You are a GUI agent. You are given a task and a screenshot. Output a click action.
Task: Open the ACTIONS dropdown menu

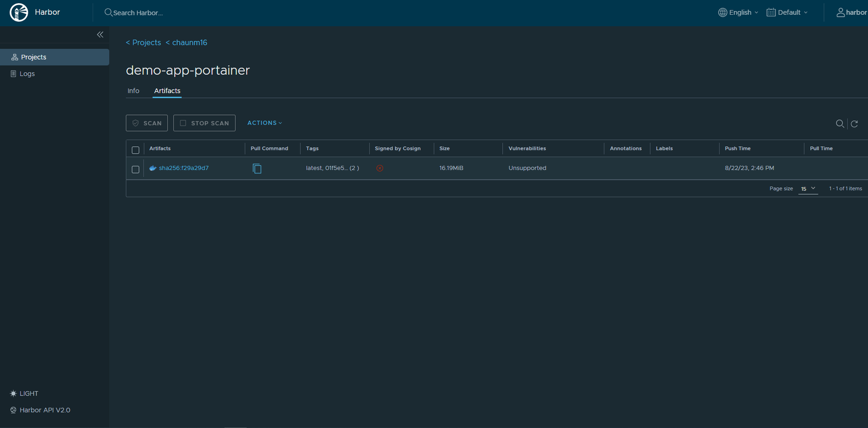coord(265,123)
